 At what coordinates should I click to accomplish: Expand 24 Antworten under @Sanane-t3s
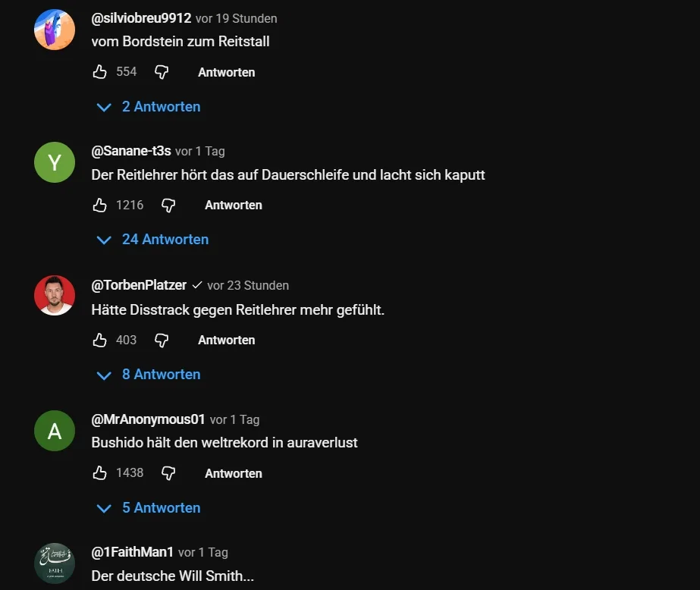pos(153,240)
